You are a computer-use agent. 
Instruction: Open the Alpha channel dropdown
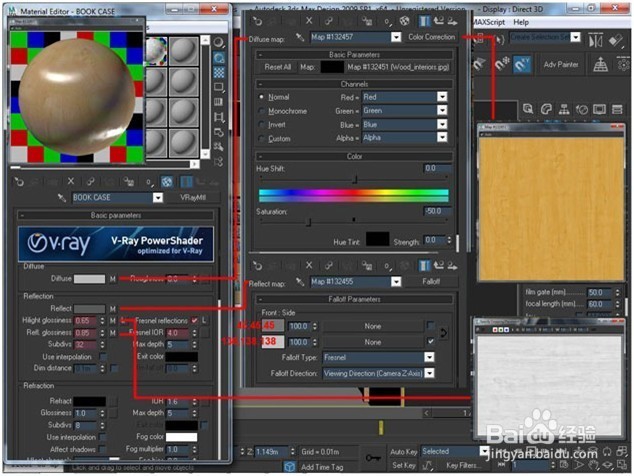(442, 138)
